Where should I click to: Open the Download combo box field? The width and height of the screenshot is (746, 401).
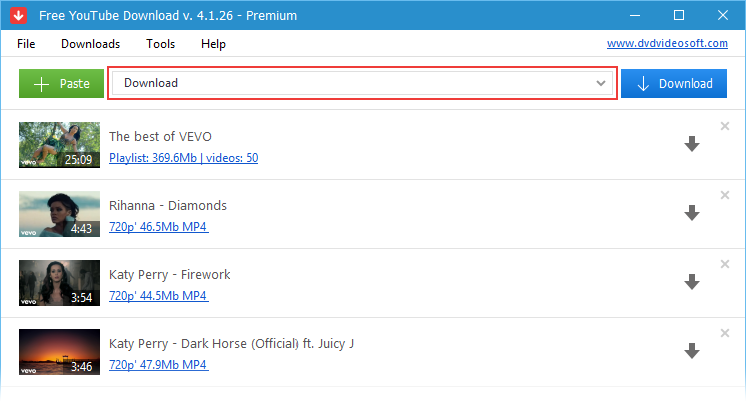362,83
